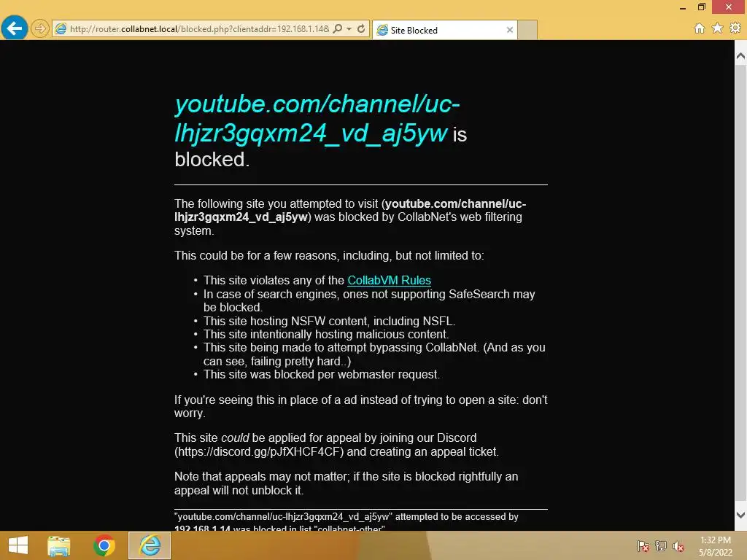
Task: Click the "Note that appeals may not matter" text
Action: tap(346, 483)
